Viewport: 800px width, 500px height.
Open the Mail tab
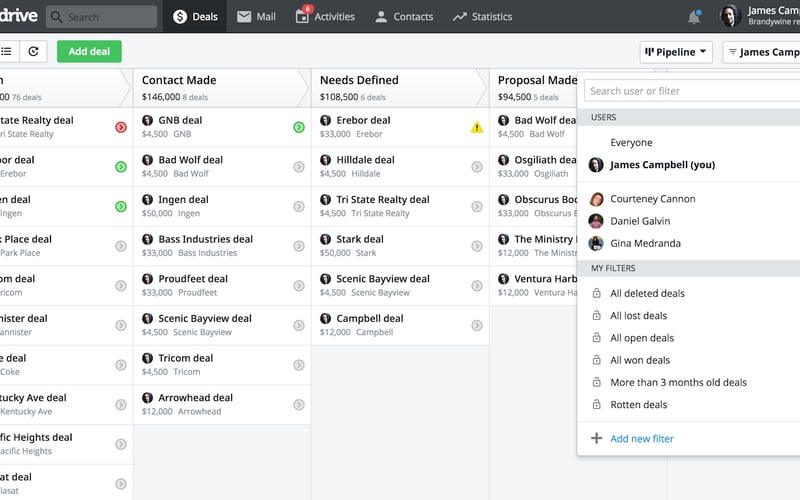[x=256, y=16]
